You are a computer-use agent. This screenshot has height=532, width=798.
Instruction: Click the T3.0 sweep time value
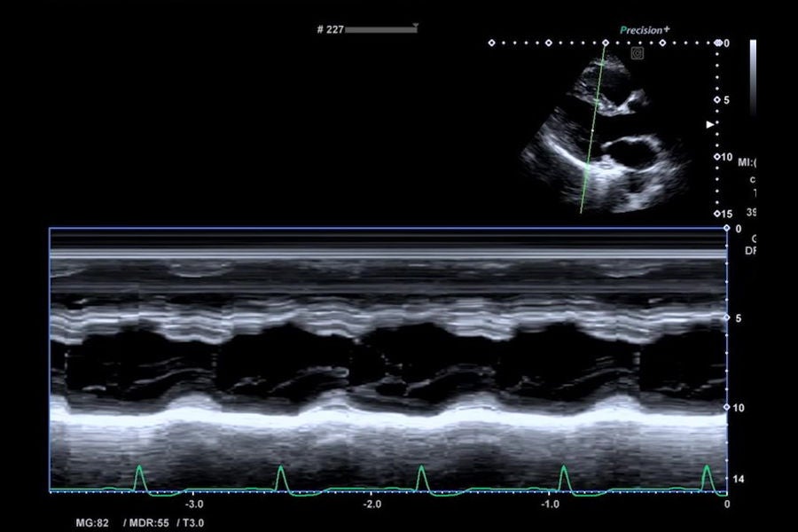193,523
